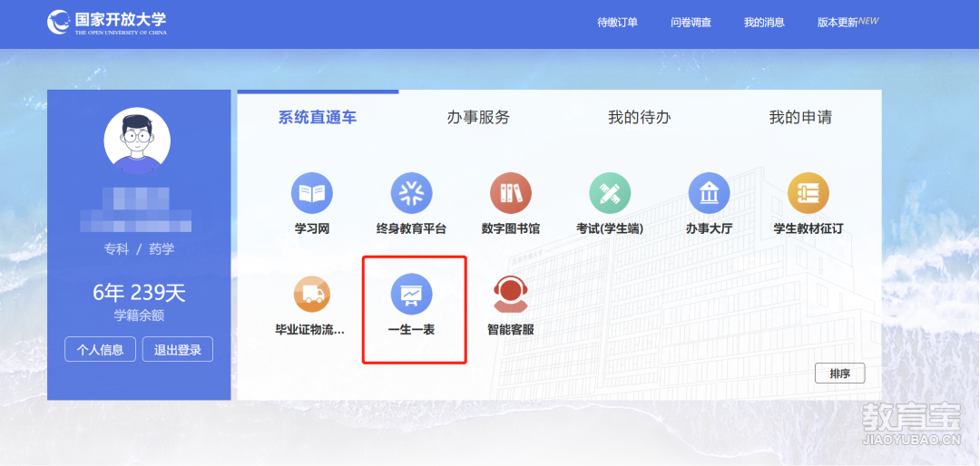The image size is (980, 466).
Task: Open the 数字图书馆 books icon
Action: [511, 193]
